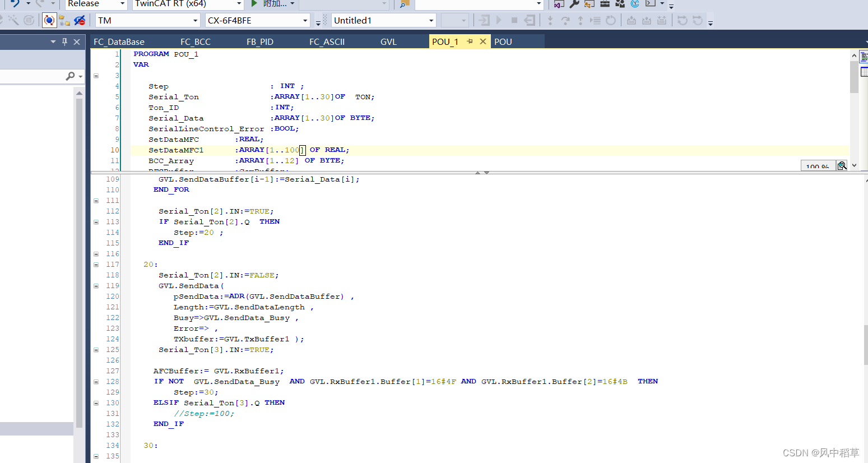Switch to the FC_ASCII tab

tap(327, 42)
